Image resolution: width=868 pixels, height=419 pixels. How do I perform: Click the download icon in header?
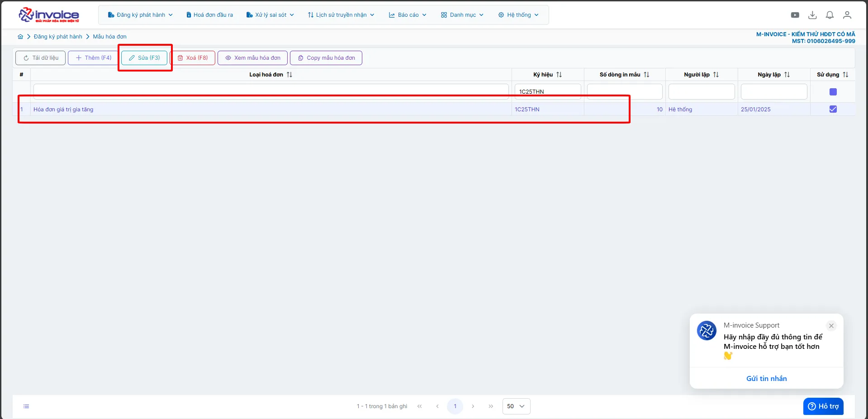click(x=812, y=15)
